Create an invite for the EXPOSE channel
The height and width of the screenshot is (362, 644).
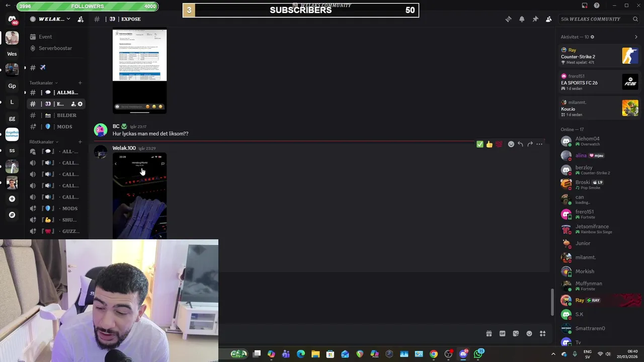coord(73,104)
